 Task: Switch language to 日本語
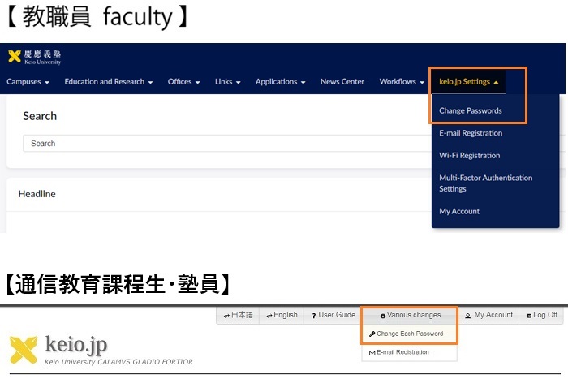[238, 315]
